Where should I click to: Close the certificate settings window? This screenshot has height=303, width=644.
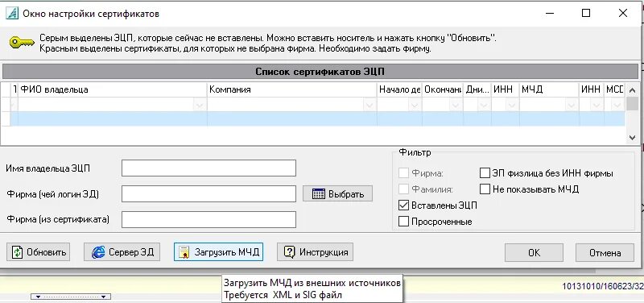(x=622, y=13)
